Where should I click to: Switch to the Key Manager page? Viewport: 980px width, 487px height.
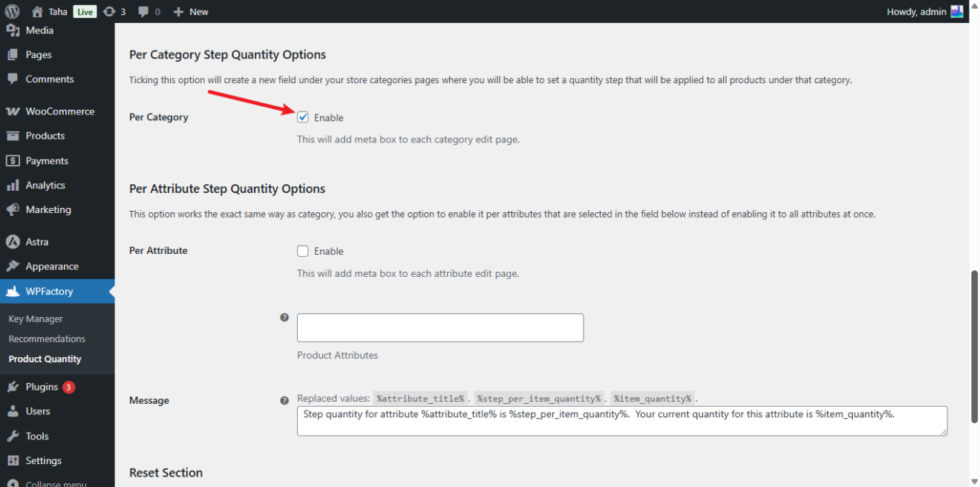point(34,318)
